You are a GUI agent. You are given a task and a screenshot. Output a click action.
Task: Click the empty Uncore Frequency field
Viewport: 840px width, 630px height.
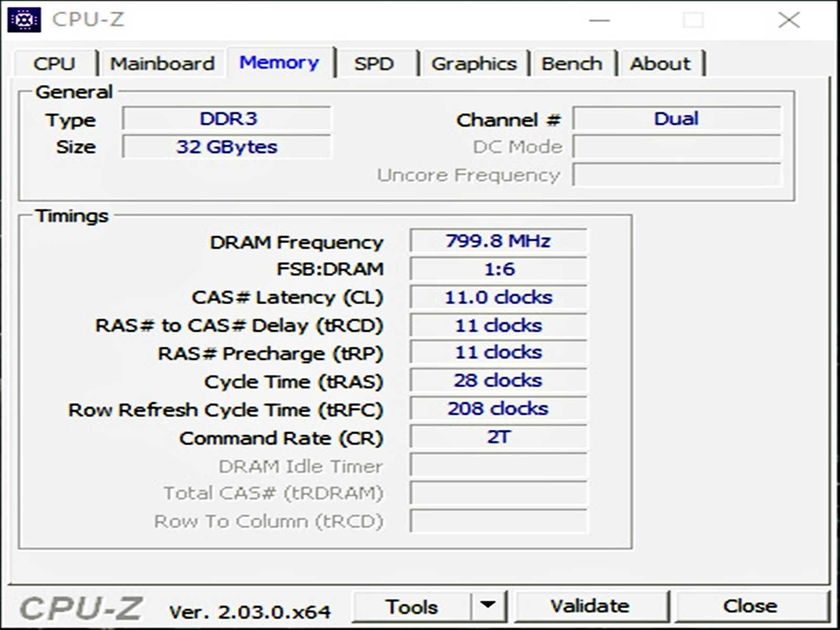pos(677,175)
